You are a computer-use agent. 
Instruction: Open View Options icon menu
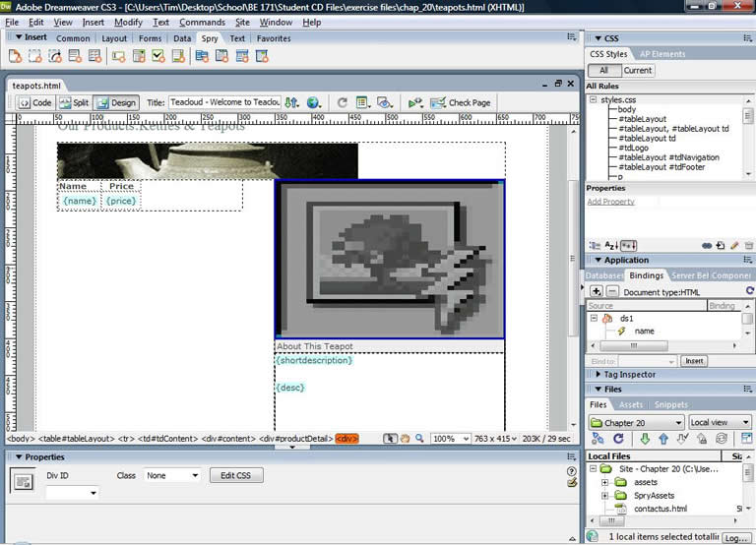tap(362, 102)
